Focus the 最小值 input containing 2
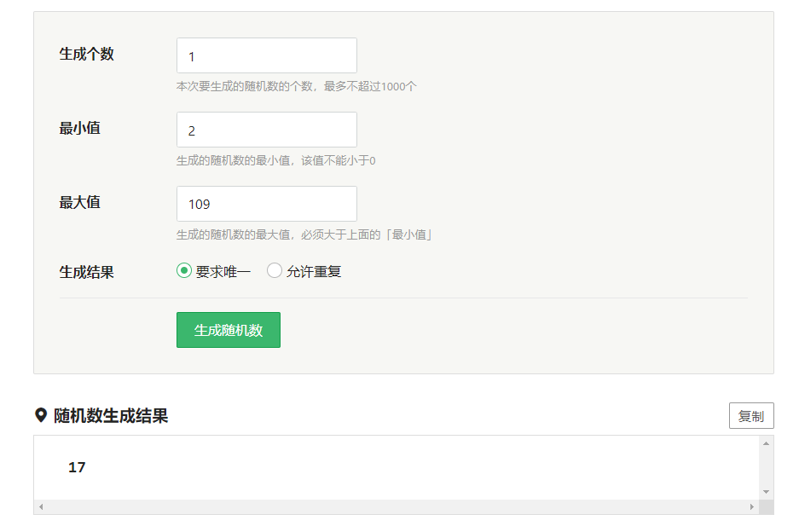Viewport: 799px width, 532px height. pos(267,130)
